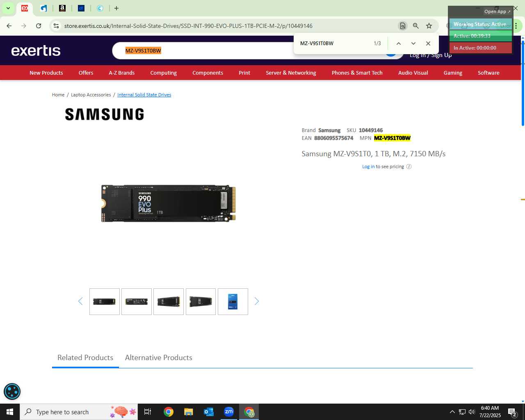Open the Gaming menu
The image size is (525, 420).
tap(453, 73)
